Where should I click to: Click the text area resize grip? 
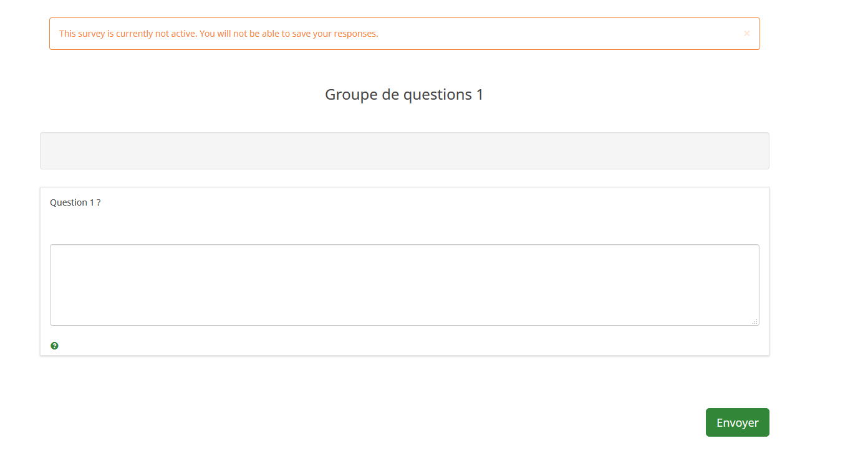(x=755, y=321)
